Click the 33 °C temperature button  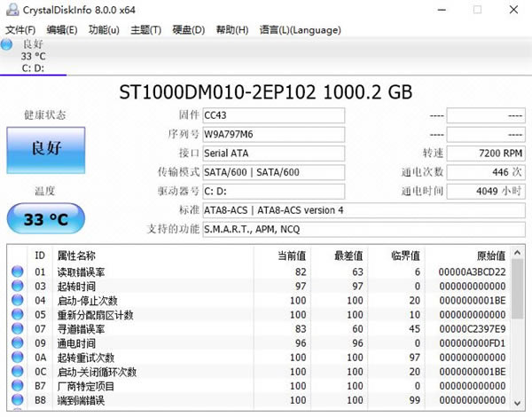(x=46, y=218)
